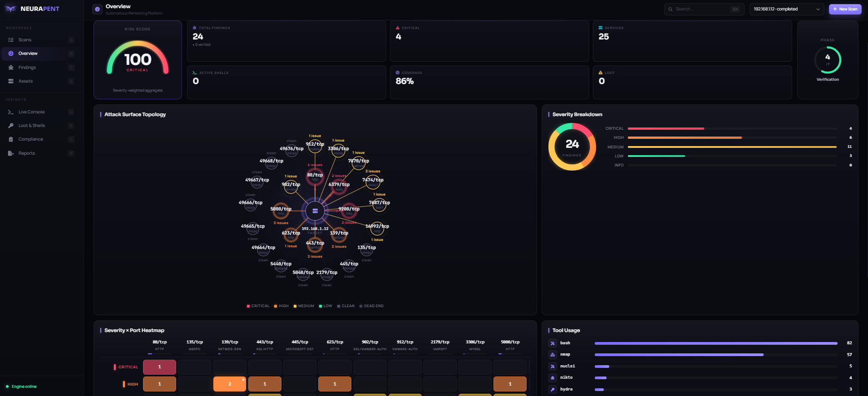This screenshot has height=396, width=868.
Task: Click the Compliance clipboard icon
Action: [x=11, y=139]
